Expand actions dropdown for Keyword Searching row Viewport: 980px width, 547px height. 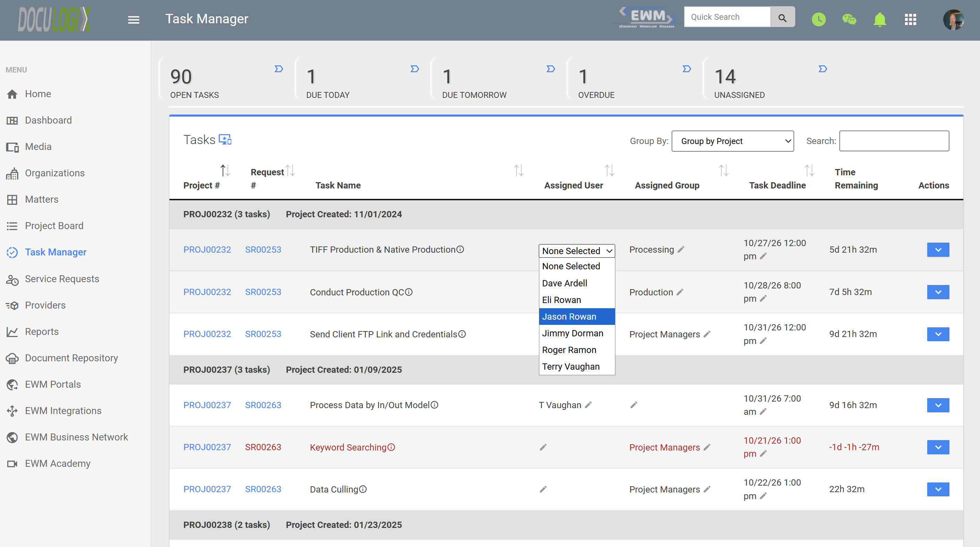coord(938,447)
